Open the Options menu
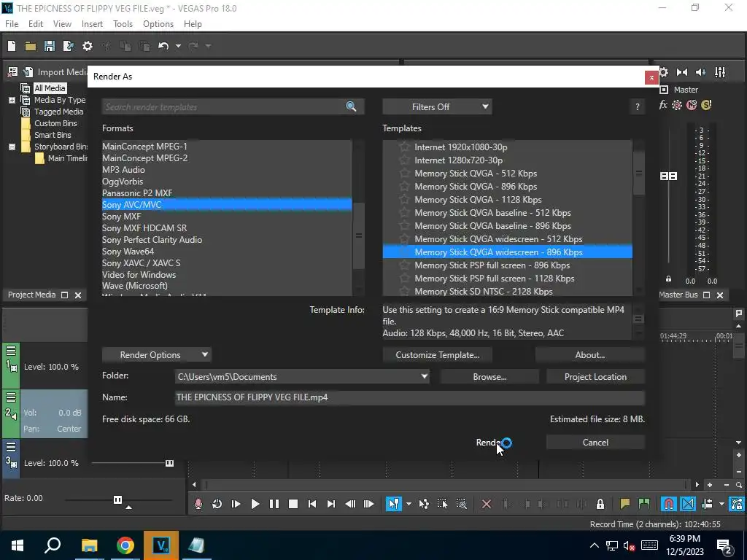747x560 pixels. [x=158, y=24]
